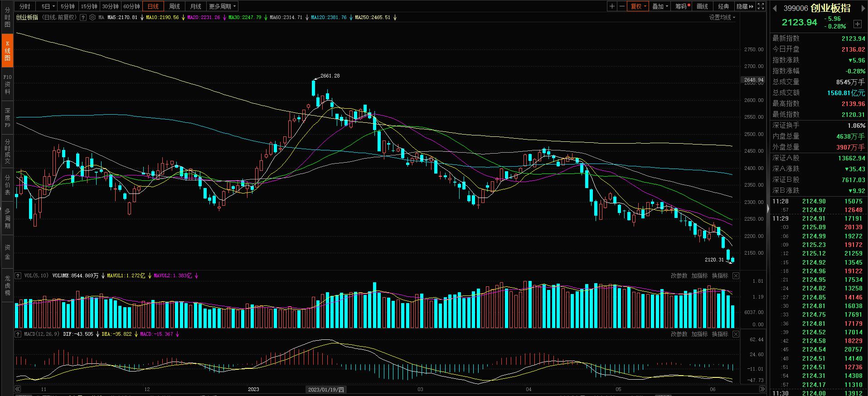
Task: Close the VOL indicator panel
Action: pos(736,275)
